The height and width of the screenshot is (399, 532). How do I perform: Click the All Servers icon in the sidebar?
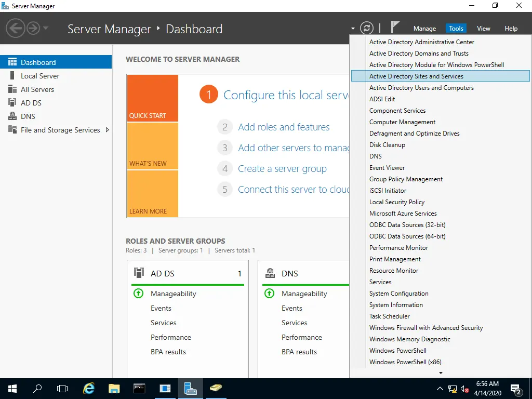coord(12,89)
